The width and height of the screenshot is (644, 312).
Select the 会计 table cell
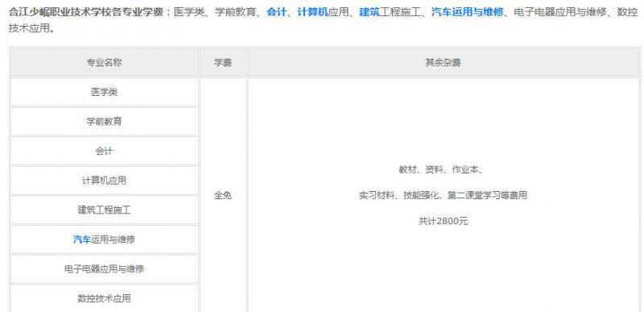(x=105, y=152)
